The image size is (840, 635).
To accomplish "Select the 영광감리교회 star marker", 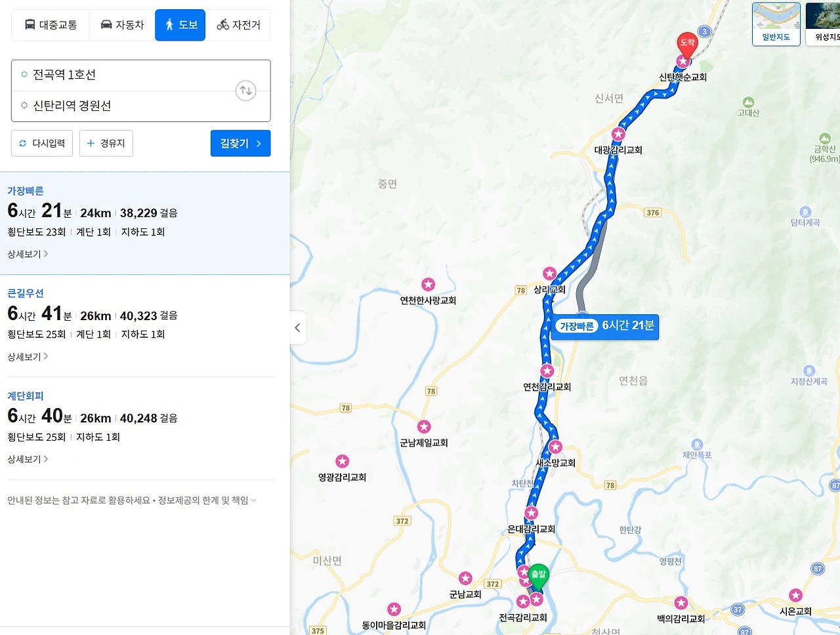I will coord(342,461).
